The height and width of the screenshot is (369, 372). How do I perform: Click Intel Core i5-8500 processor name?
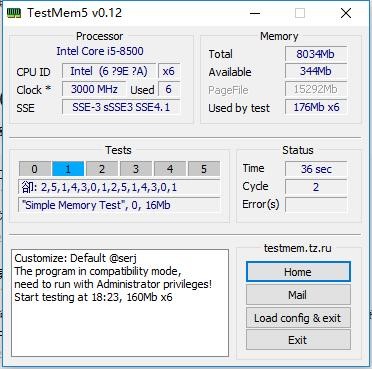pyautogui.click(x=100, y=51)
